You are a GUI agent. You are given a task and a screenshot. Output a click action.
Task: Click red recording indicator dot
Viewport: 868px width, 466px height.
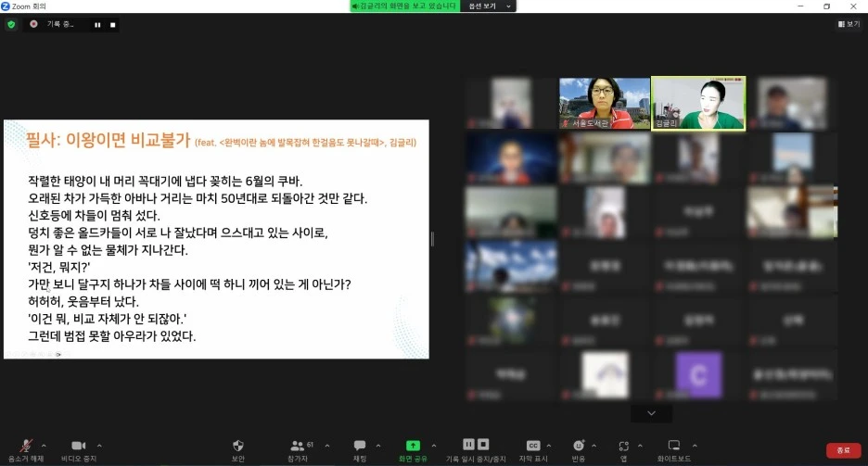(33, 24)
